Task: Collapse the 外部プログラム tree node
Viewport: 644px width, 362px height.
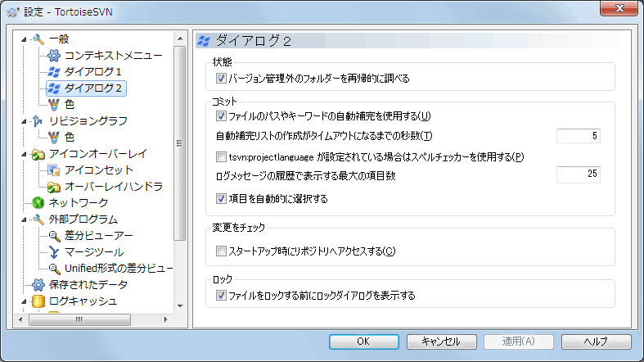Action: point(24,219)
